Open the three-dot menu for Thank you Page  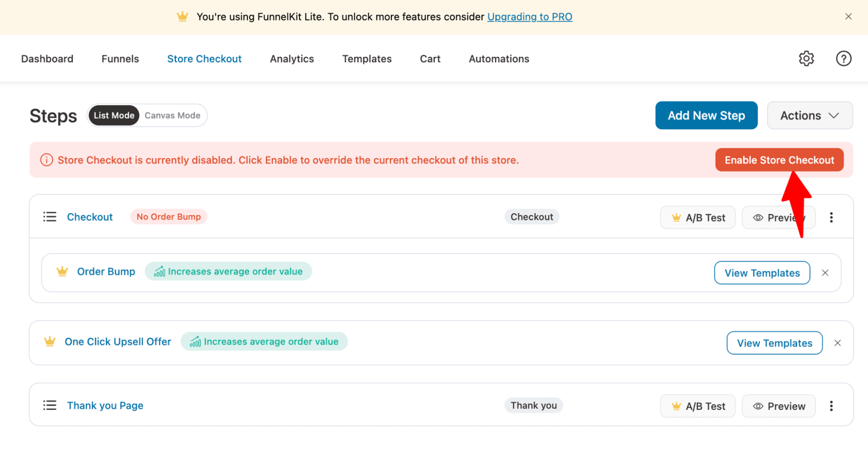pos(831,406)
